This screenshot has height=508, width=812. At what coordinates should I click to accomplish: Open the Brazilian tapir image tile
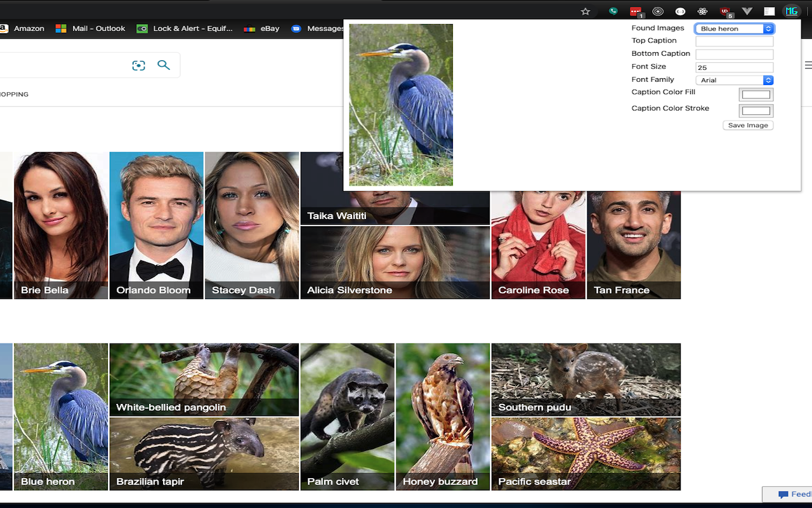pyautogui.click(x=204, y=454)
